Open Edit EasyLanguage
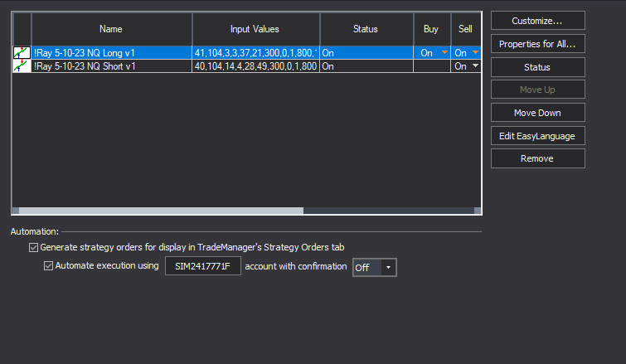Image resolution: width=626 pixels, height=364 pixels. click(538, 136)
